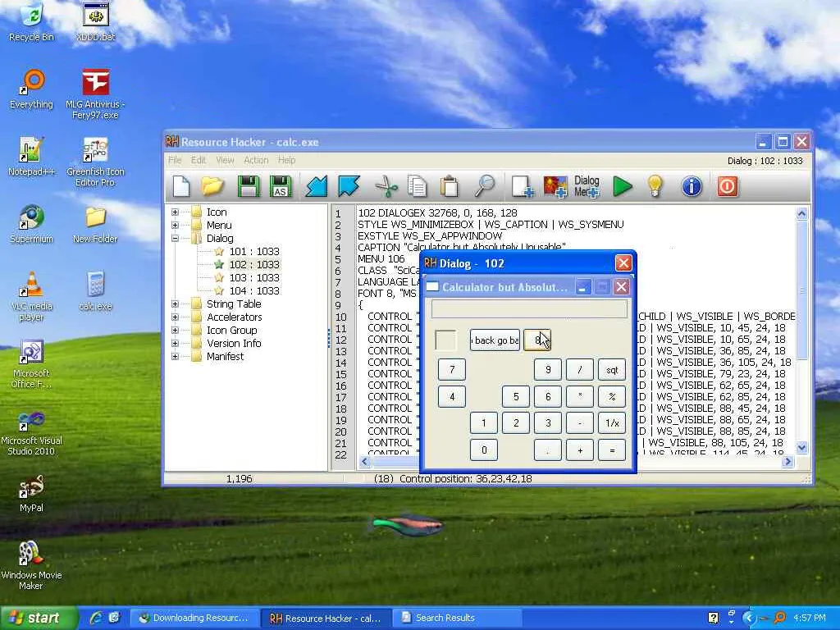Click the plus button in calculator preview
The height and width of the screenshot is (630, 840).
point(580,450)
